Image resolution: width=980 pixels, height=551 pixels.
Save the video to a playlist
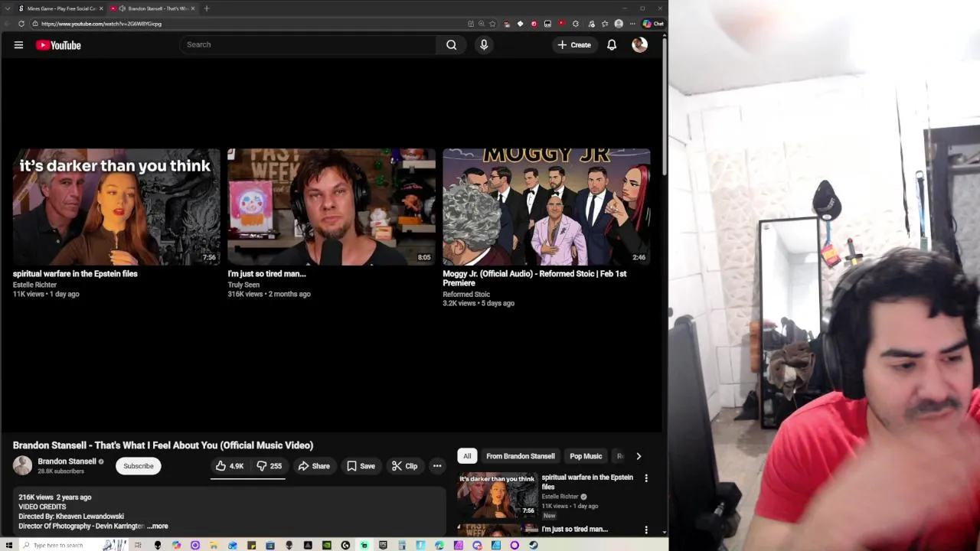point(361,466)
